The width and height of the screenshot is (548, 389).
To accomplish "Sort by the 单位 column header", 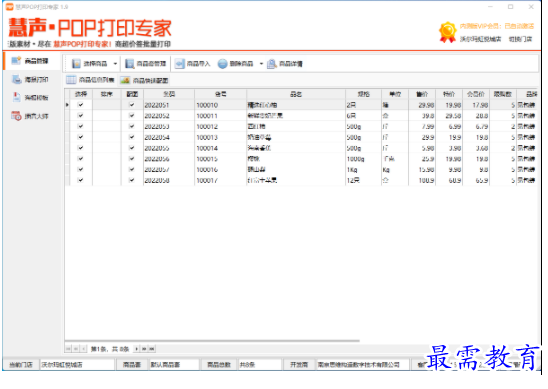I will click(x=395, y=94).
